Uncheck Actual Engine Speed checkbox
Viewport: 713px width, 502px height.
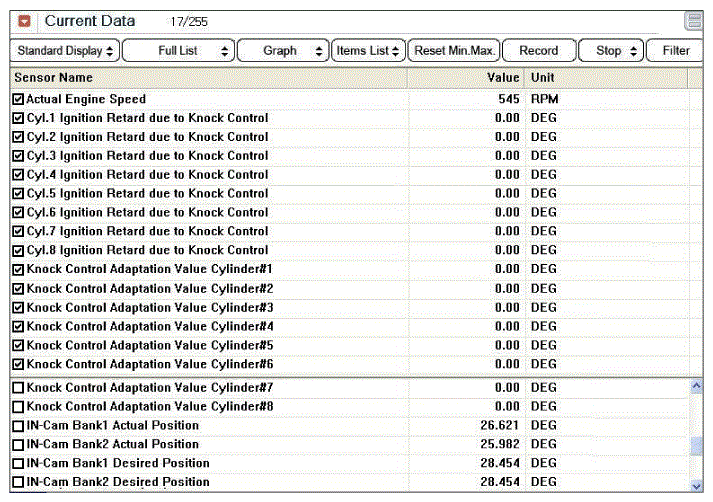[18, 99]
